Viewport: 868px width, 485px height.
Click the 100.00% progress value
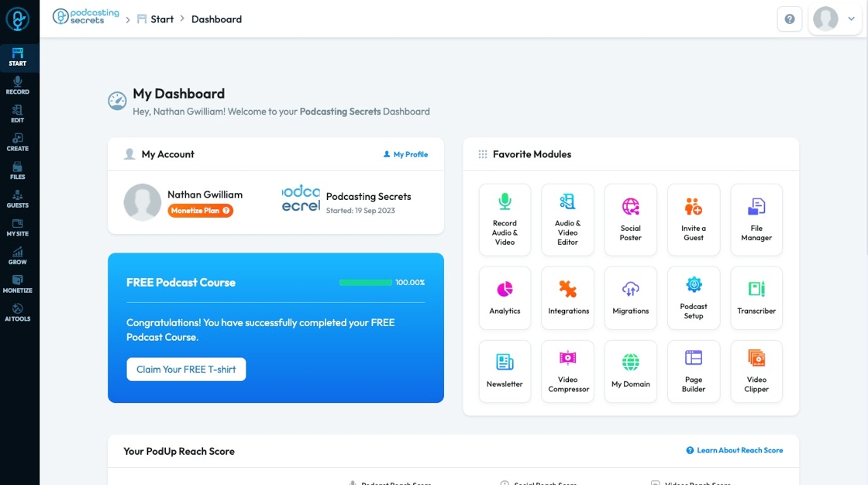point(410,282)
